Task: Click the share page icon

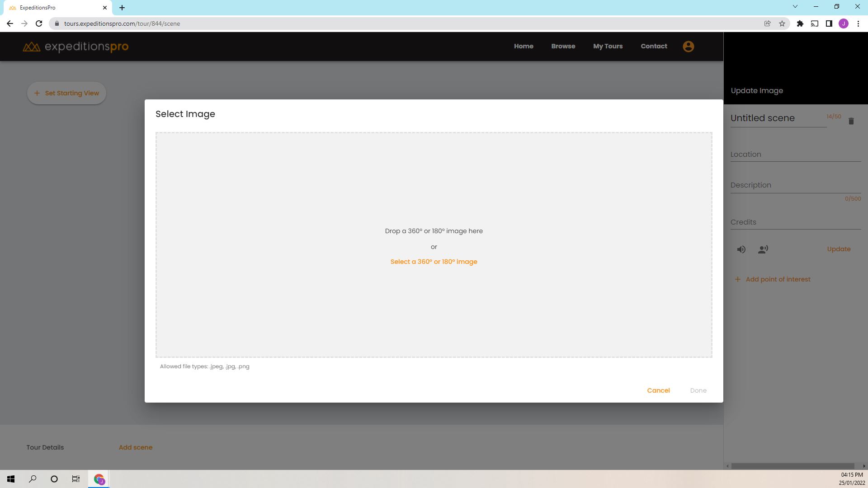Action: coord(767,23)
